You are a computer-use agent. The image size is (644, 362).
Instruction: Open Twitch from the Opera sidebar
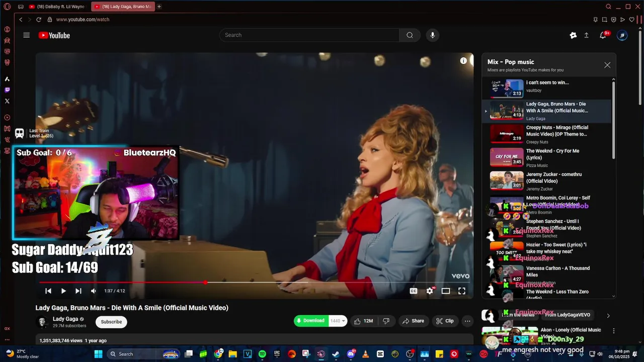(x=7, y=90)
